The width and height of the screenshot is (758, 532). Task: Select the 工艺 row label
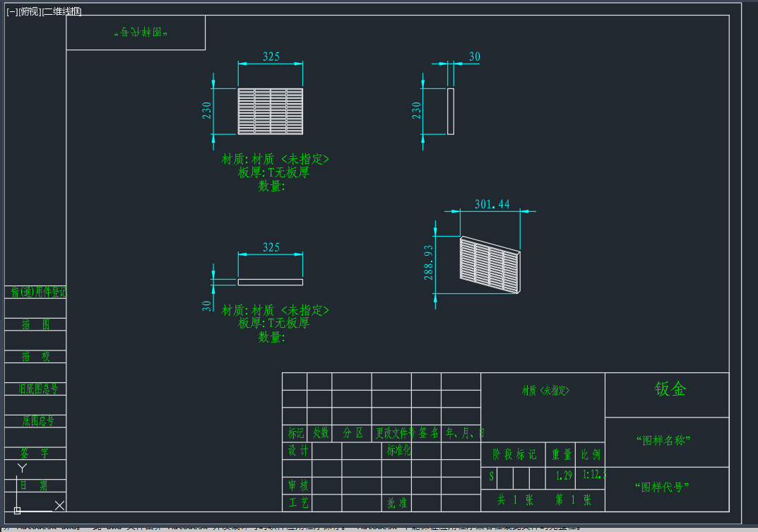coord(298,503)
